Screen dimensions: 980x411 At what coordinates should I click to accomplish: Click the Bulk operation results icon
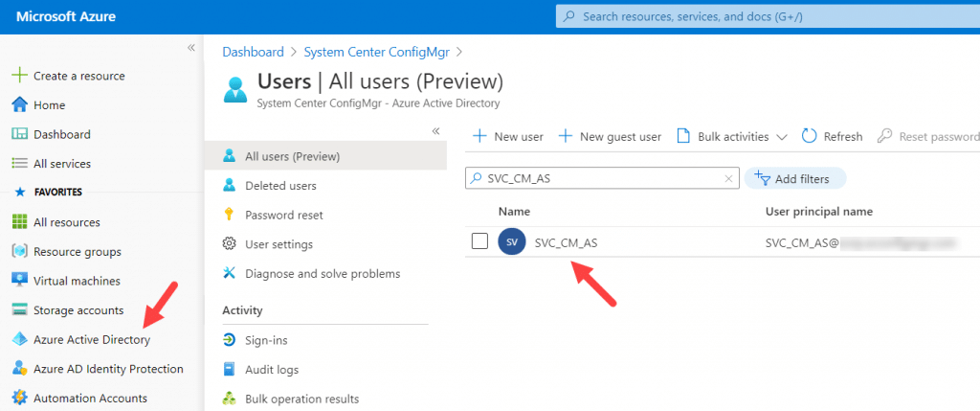tap(230, 399)
